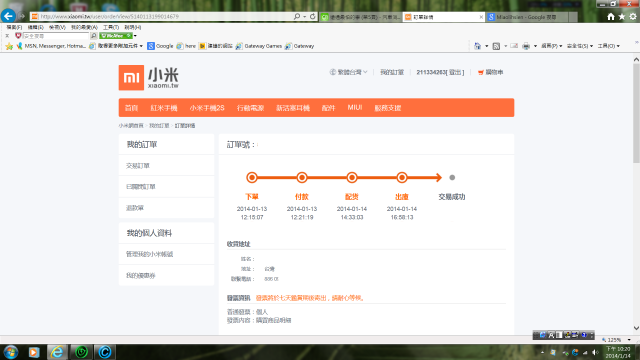Open the 小米手機2S nav item
The image size is (640, 360).
207,108
